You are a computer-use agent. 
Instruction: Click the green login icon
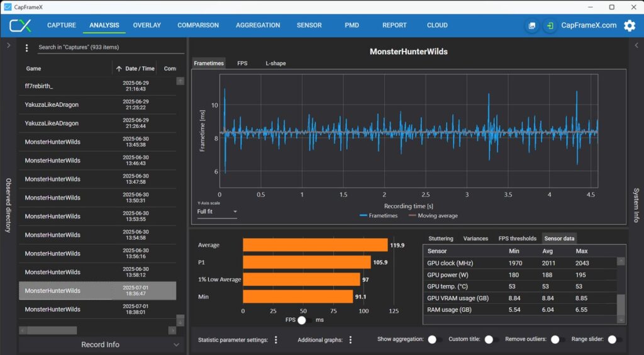(550, 25)
